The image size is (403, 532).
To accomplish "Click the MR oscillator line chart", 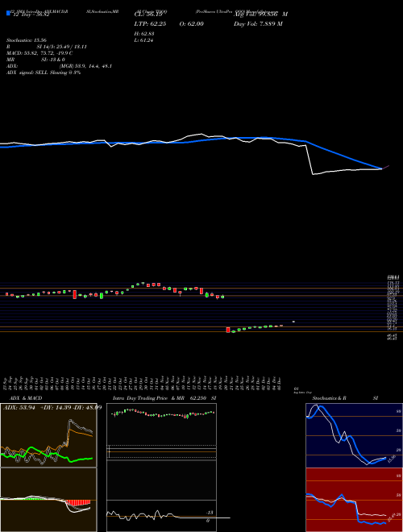I will click(x=161, y=516).
